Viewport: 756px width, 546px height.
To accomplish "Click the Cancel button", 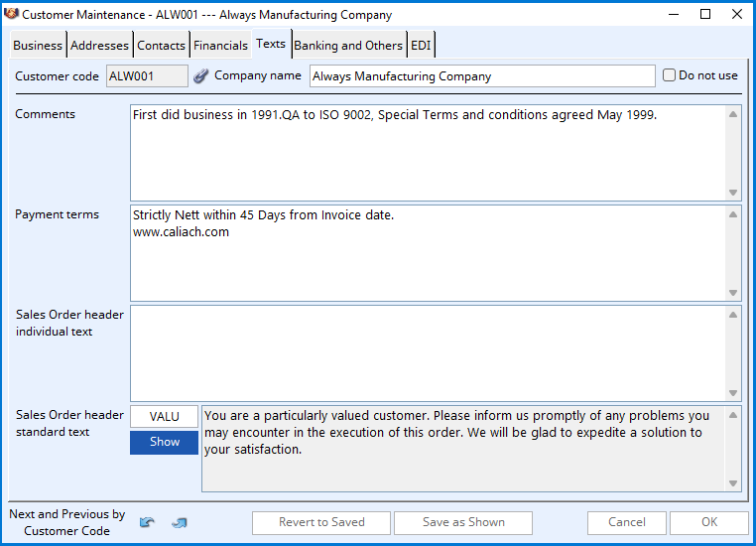I will 627,522.
